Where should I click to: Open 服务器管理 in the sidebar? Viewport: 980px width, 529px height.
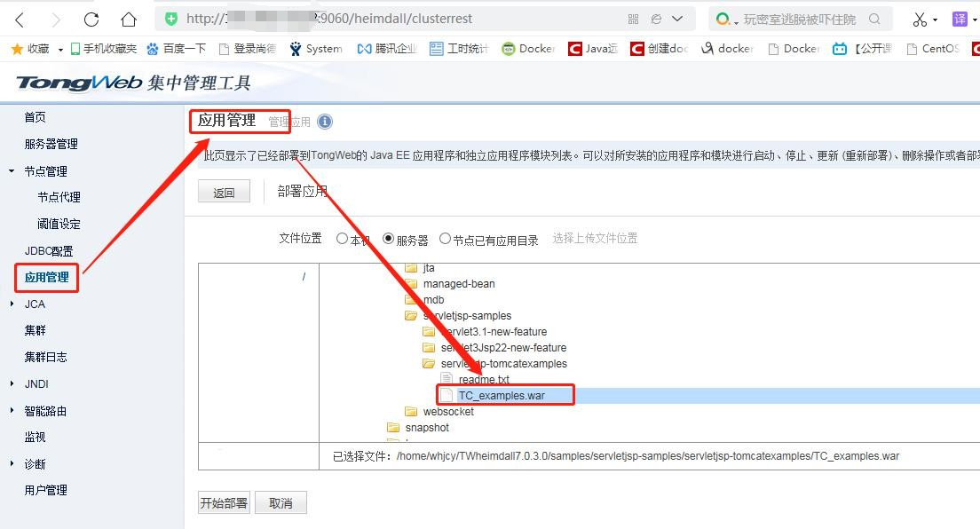[x=51, y=144]
